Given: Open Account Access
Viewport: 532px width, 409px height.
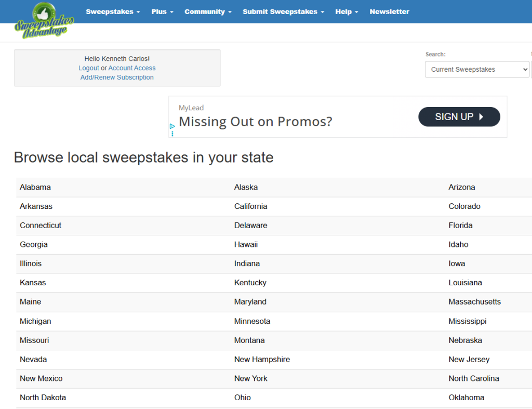Looking at the screenshot, I should click(x=132, y=68).
